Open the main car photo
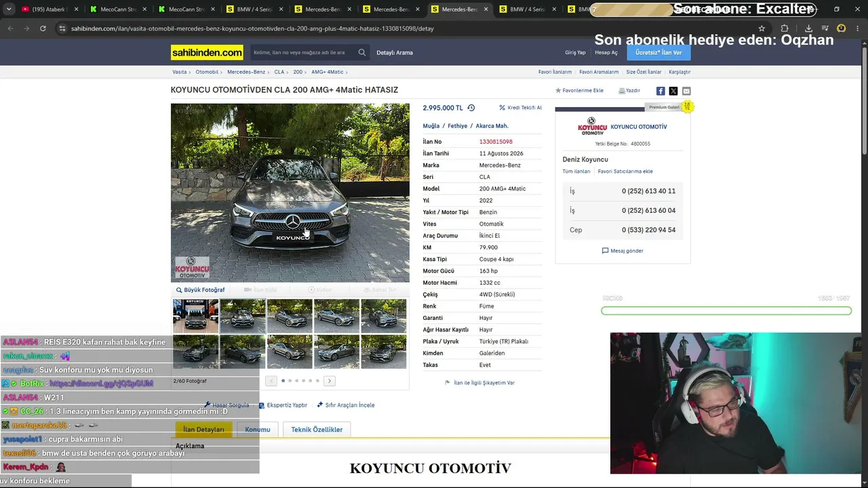 coord(290,192)
